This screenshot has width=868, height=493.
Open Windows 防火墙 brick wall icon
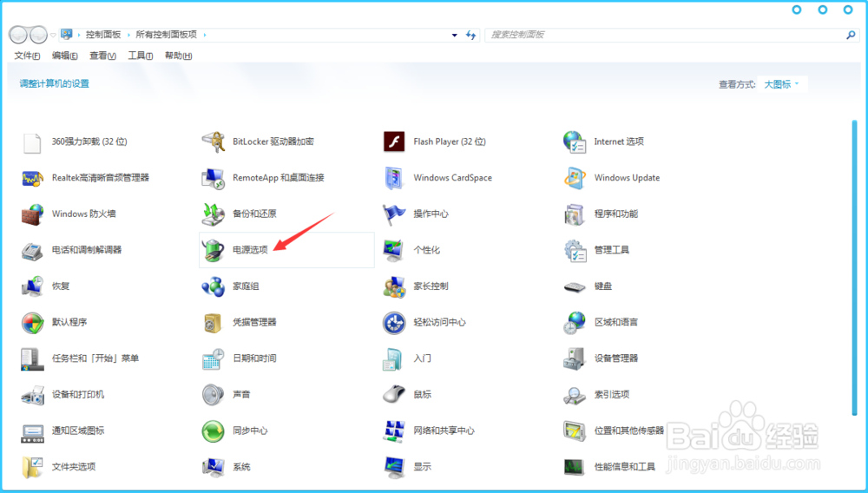tap(32, 214)
